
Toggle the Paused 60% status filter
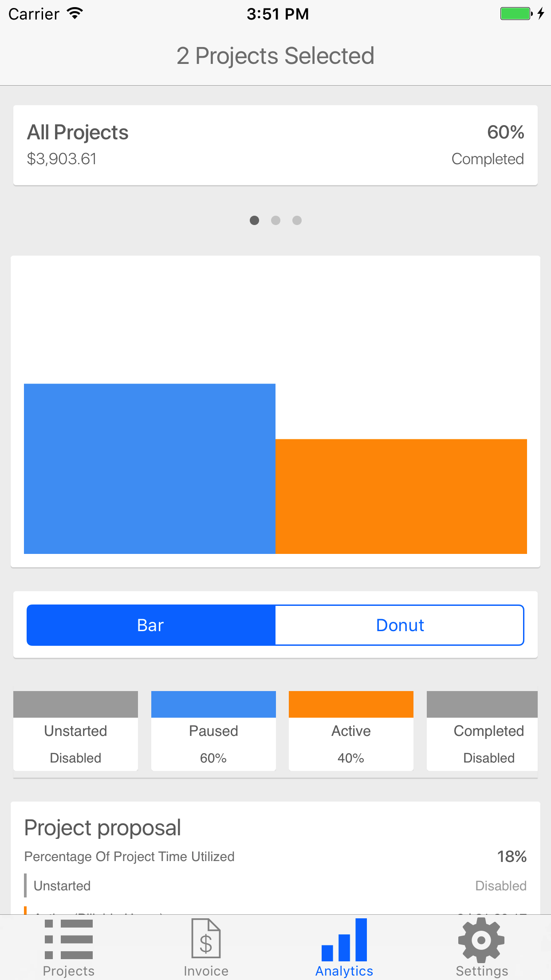pos(213,731)
